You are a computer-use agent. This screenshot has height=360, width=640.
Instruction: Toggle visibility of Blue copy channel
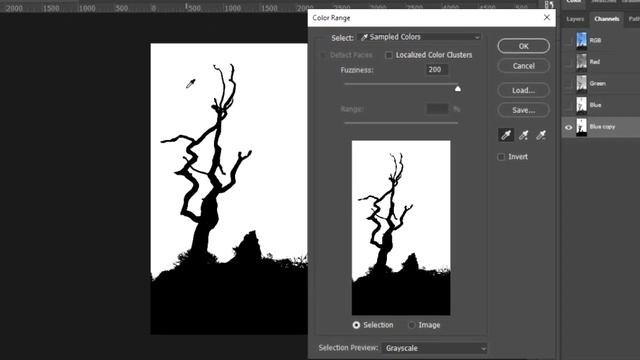[569, 127]
